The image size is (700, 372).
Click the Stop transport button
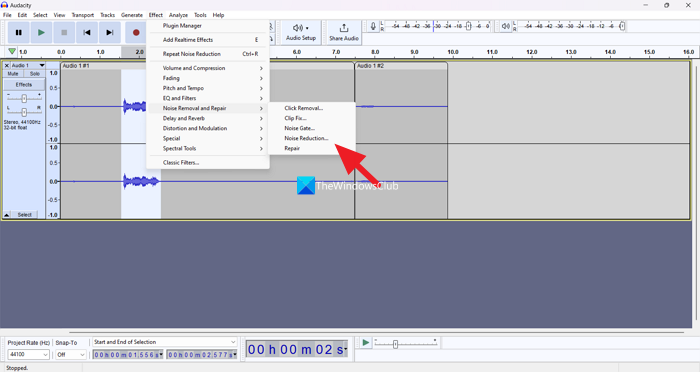click(x=64, y=33)
